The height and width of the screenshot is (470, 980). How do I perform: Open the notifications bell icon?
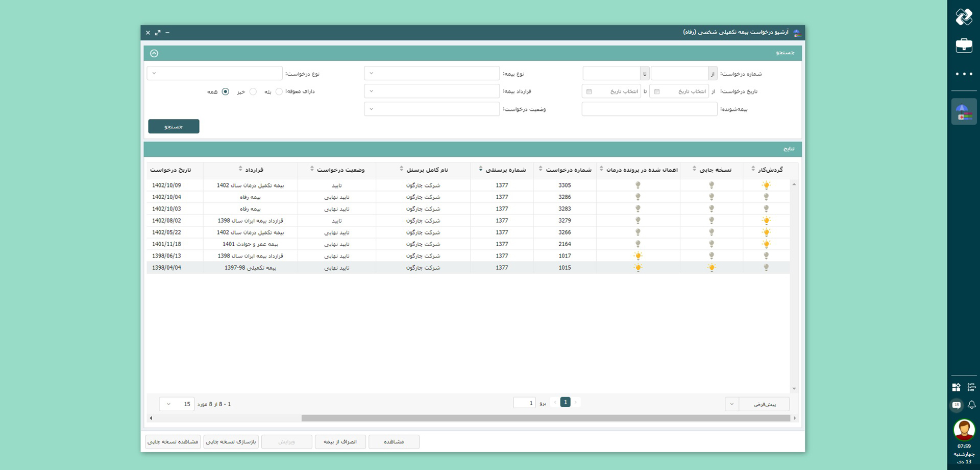pyautogui.click(x=971, y=405)
